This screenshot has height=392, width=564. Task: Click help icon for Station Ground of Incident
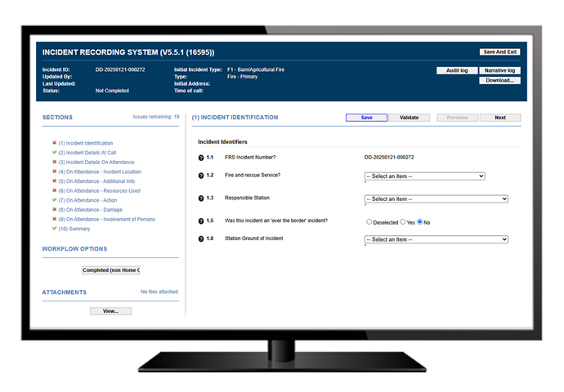201,239
